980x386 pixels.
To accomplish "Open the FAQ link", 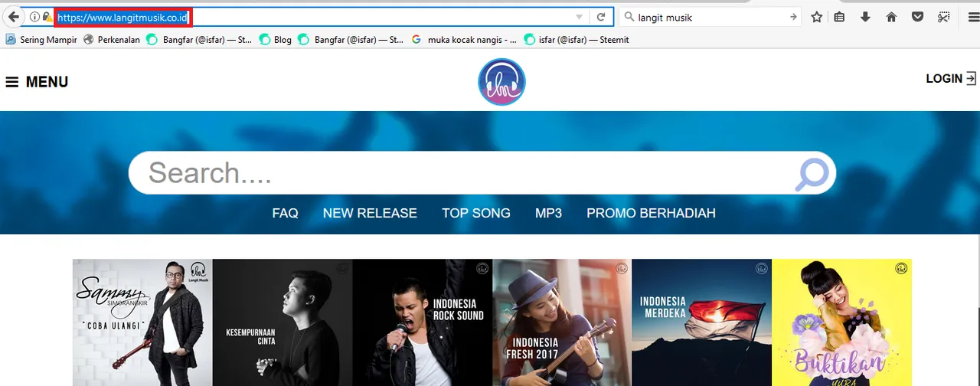I will click(x=285, y=213).
